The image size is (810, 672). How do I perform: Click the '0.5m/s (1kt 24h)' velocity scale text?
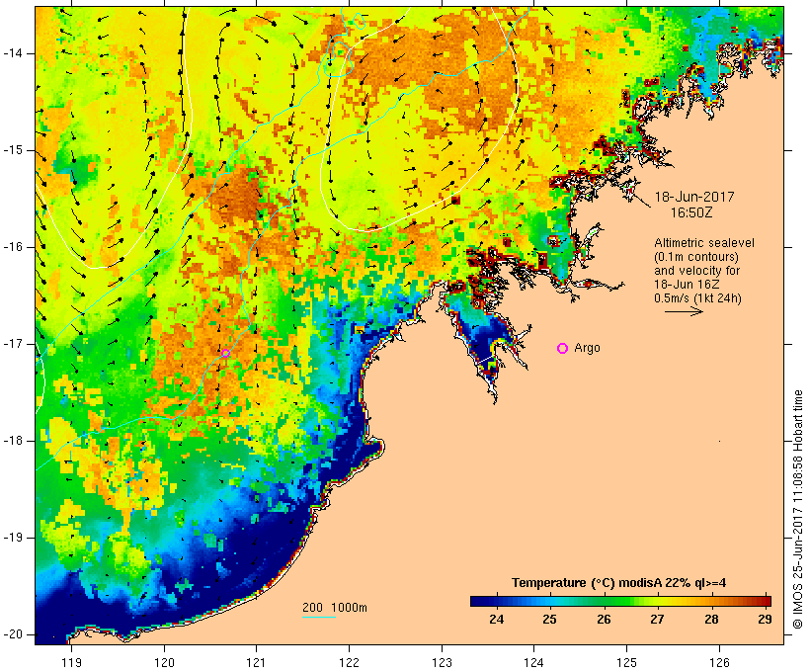click(x=698, y=298)
